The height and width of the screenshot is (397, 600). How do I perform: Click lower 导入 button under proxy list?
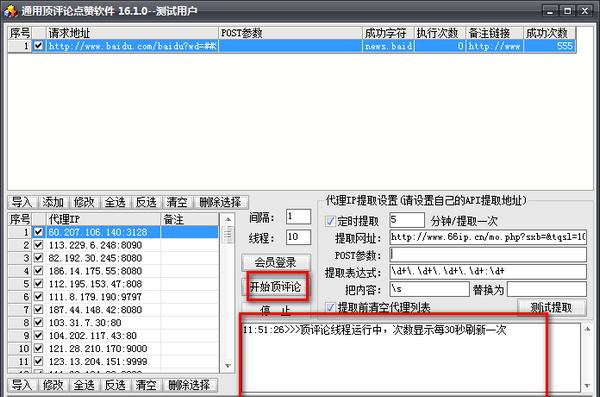pos(22,385)
